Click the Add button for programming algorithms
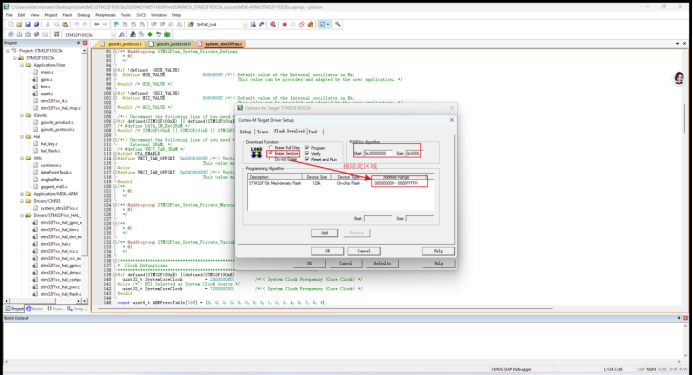Viewport: 693px width, 375px height. (324, 233)
